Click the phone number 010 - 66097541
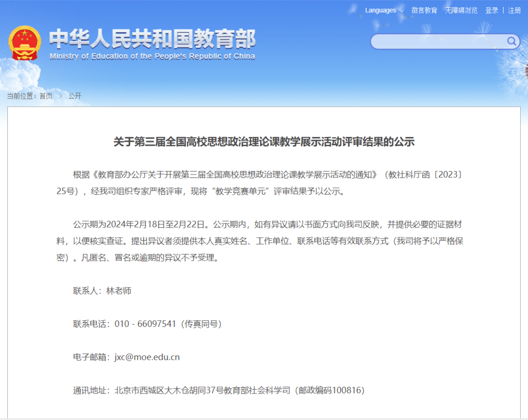The height and width of the screenshot is (420, 528). pyautogui.click(x=145, y=324)
